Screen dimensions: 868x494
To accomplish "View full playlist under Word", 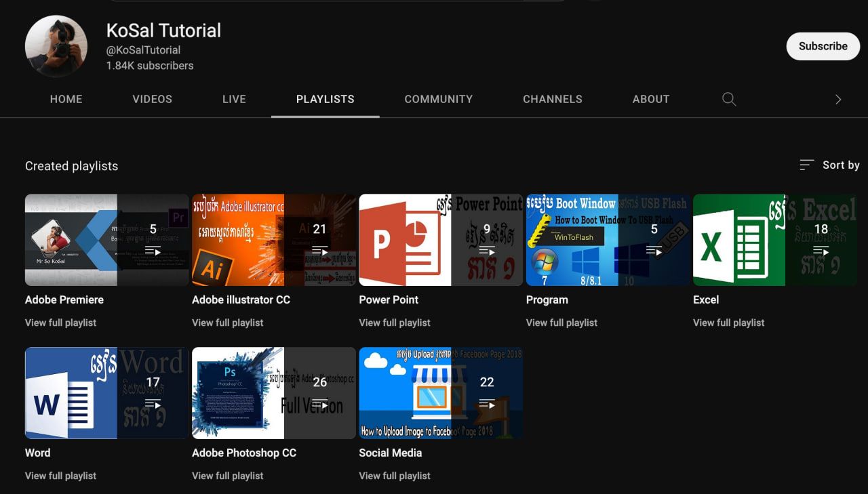I will click(60, 476).
